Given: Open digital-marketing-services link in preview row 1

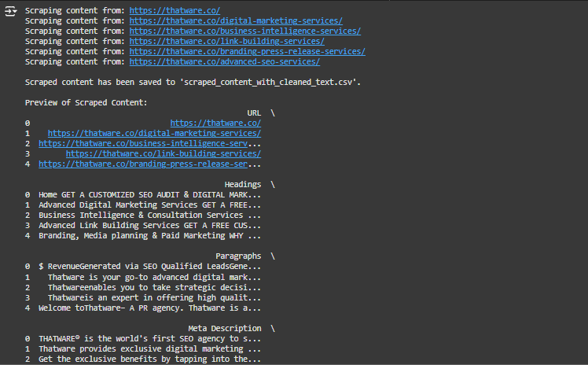Looking at the screenshot, I should tap(154, 133).
